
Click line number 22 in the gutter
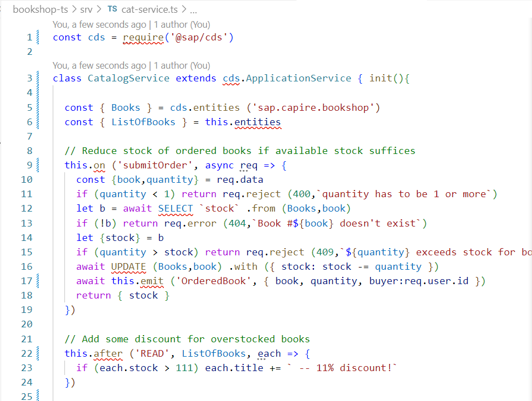27,353
